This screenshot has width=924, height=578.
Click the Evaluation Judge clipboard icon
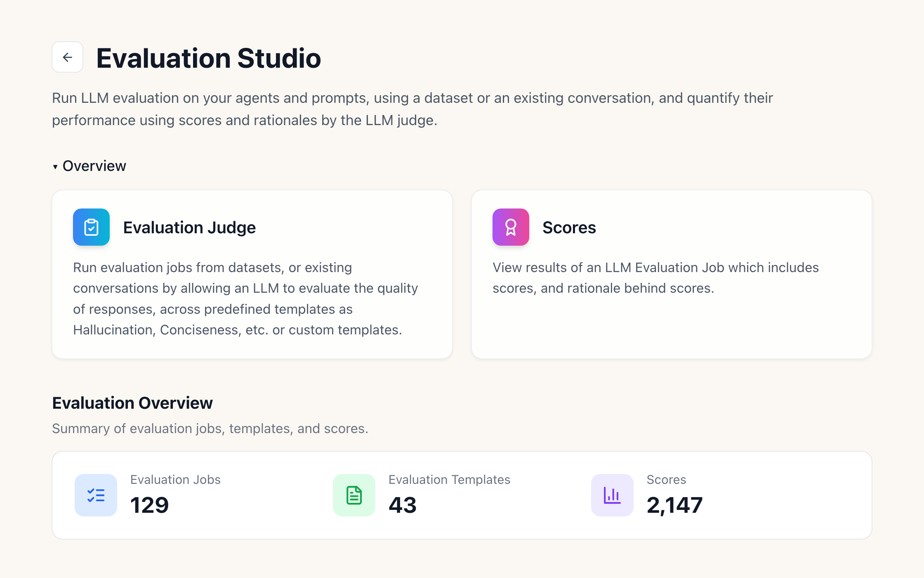click(91, 227)
